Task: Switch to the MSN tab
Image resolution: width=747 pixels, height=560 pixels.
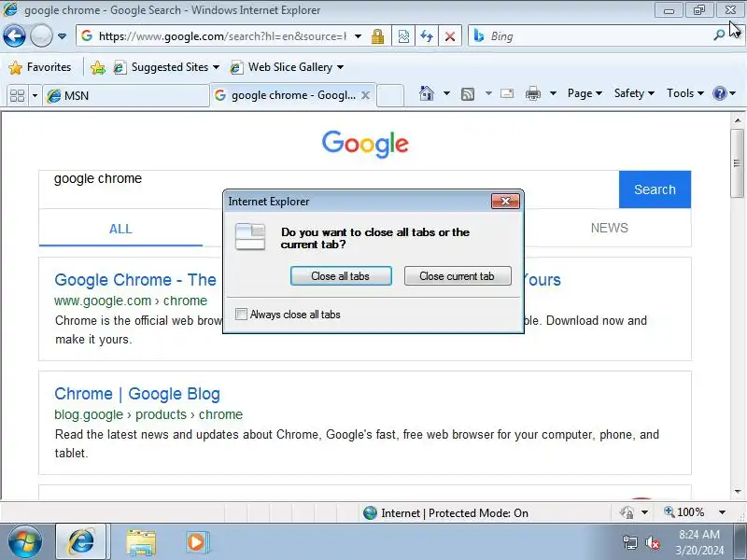Action: coord(126,96)
